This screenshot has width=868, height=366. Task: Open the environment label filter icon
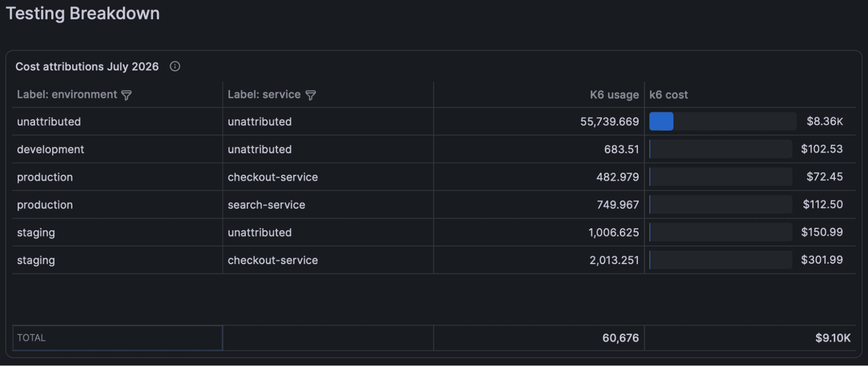[x=126, y=95]
